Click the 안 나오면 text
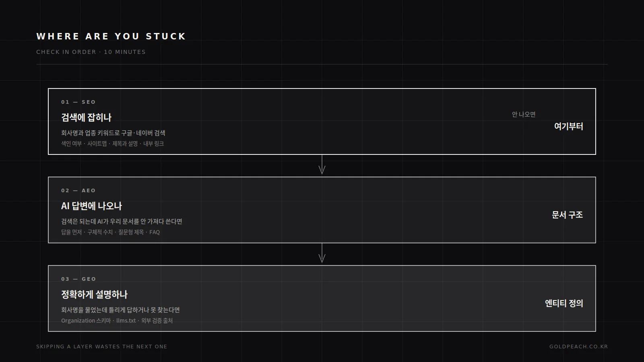Viewport: 644px width, 362px height. pos(524,114)
